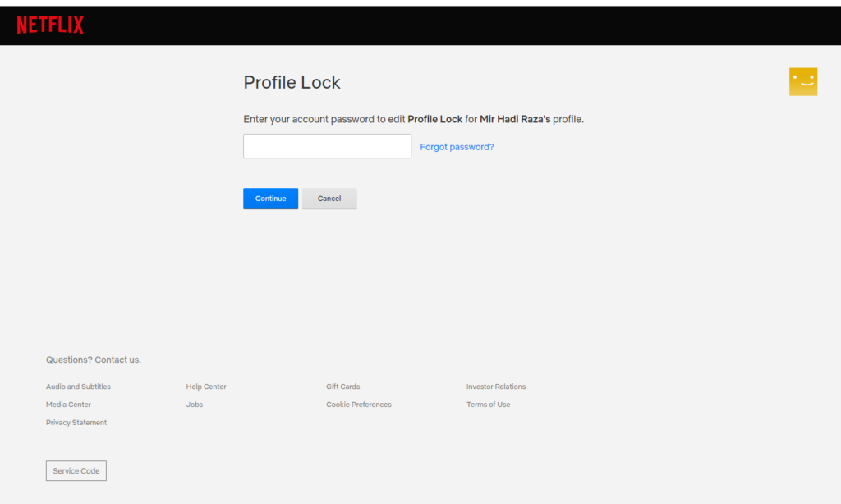841x504 pixels.
Task: Click the bold Mir Hadi Raza's name
Action: point(515,119)
